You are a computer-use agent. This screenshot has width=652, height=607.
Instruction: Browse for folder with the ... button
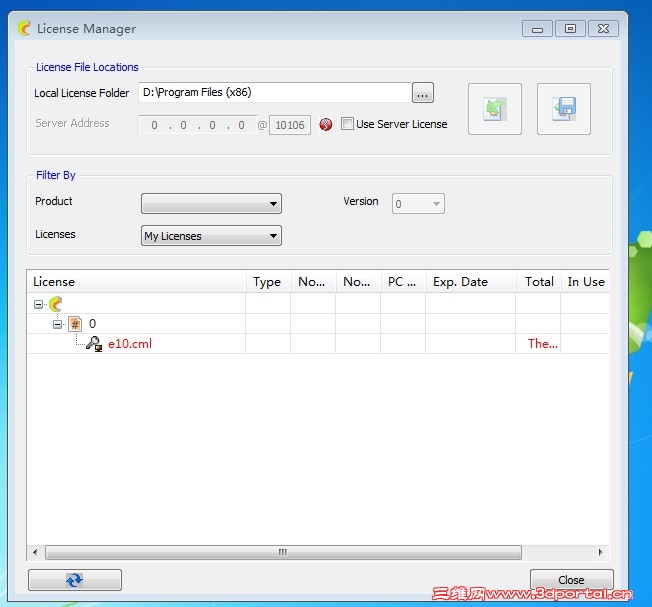click(422, 92)
